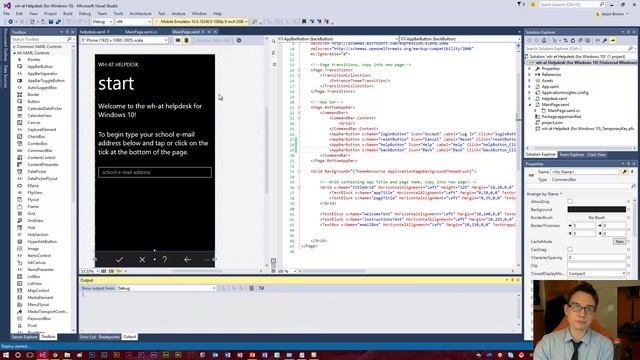Open the Arrange by Name dropdown

[x=544, y=194]
